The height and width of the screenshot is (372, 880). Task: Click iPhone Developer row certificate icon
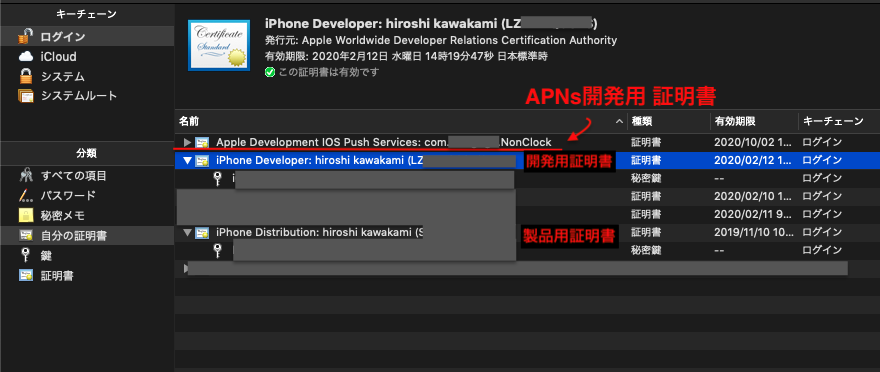[202, 161]
